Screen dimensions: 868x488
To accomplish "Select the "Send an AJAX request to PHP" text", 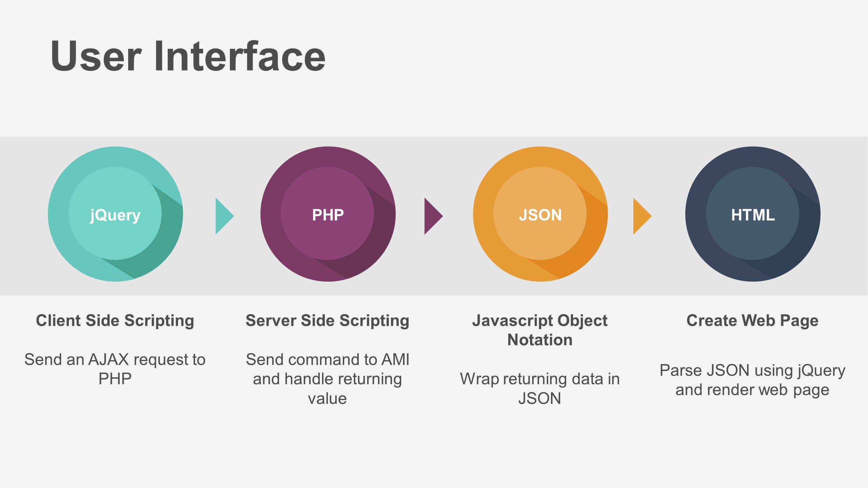I will tap(115, 369).
